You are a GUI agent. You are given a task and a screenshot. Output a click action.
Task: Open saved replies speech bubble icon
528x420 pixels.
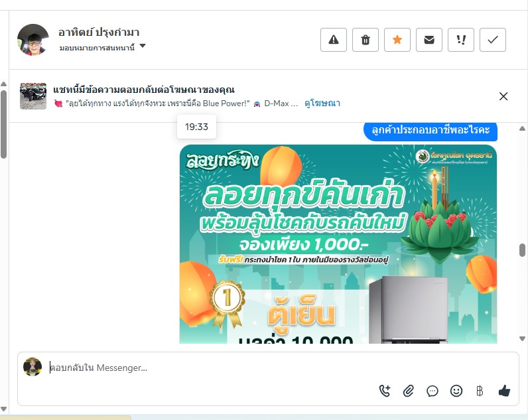(432, 391)
